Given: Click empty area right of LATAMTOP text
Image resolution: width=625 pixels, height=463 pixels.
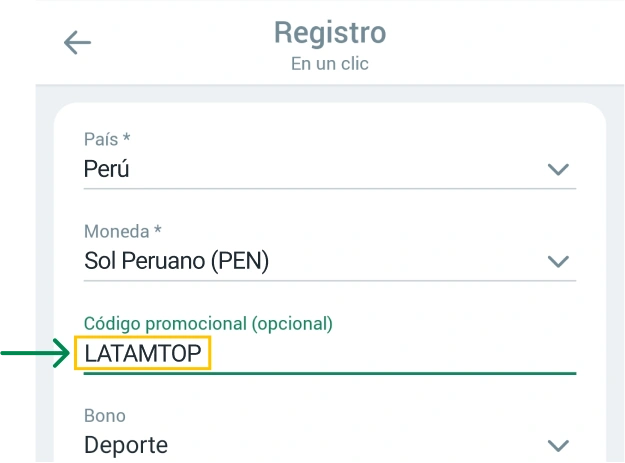Looking at the screenshot, I should [400, 353].
